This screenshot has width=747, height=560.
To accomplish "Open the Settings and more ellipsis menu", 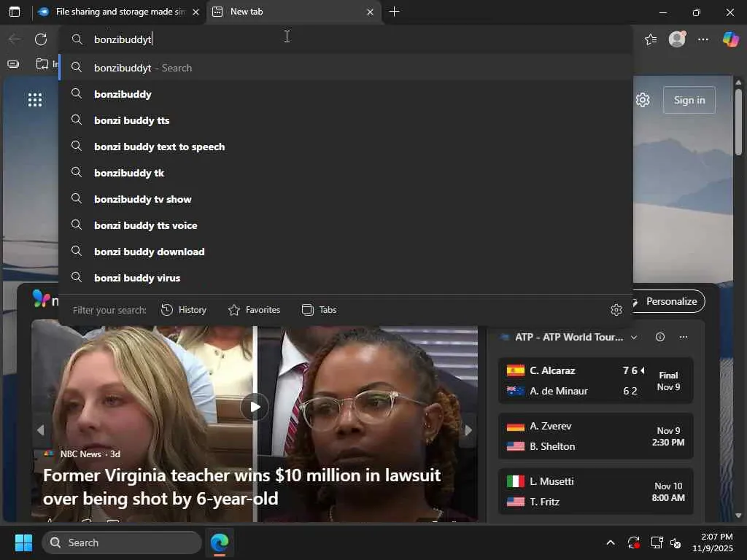I will click(703, 39).
